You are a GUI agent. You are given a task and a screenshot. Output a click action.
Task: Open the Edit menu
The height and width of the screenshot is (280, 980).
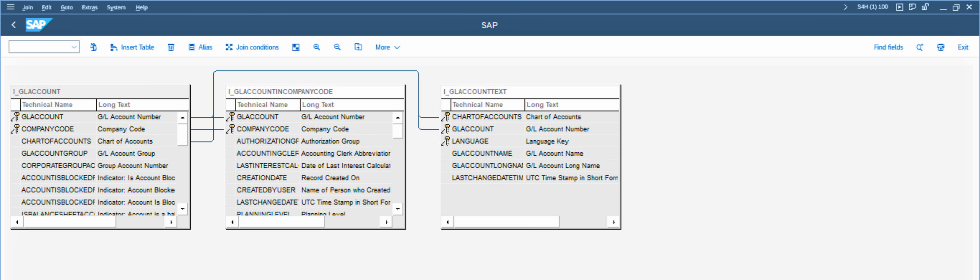coord(46,7)
